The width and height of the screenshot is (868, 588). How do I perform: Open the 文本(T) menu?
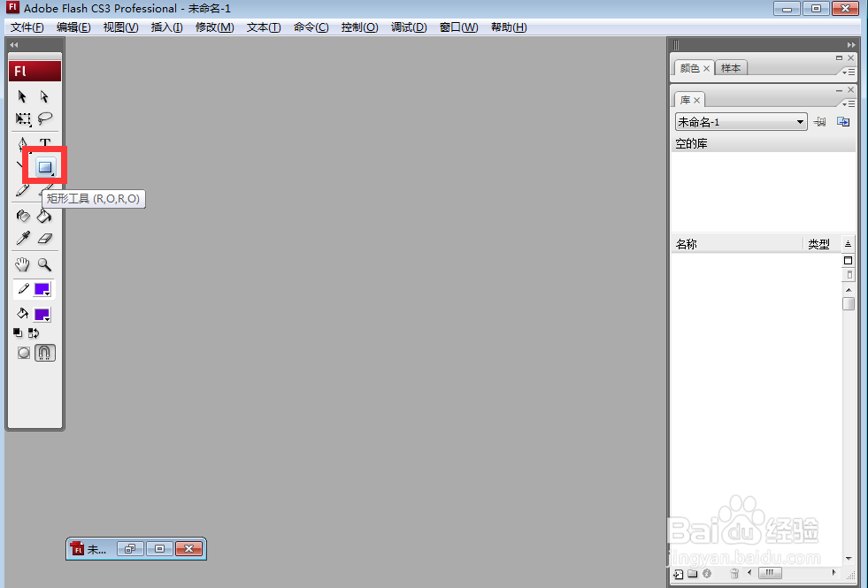264,27
